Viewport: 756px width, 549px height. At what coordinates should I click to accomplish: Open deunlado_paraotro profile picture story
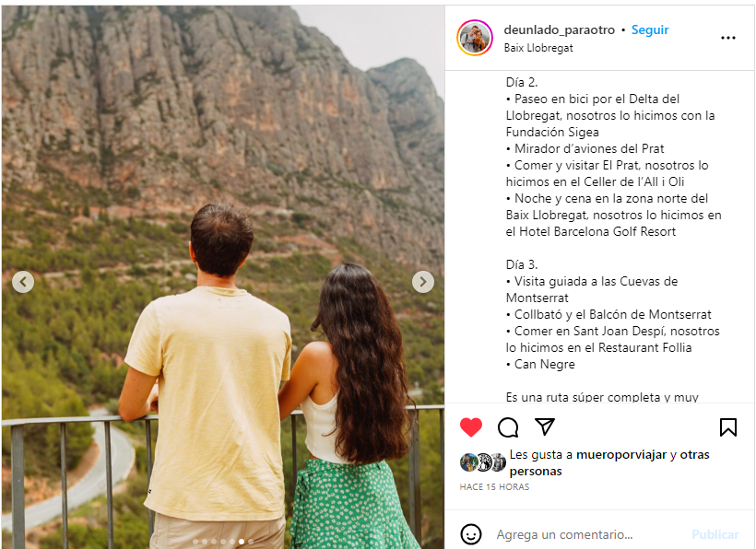[475, 38]
